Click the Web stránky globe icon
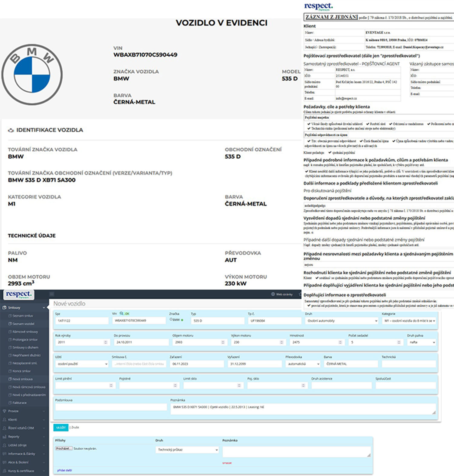 [x=273, y=294]
